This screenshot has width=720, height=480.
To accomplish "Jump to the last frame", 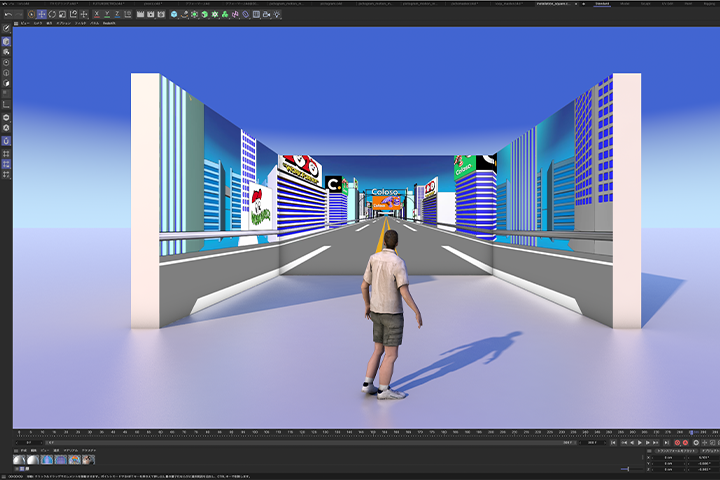I will coord(666,443).
